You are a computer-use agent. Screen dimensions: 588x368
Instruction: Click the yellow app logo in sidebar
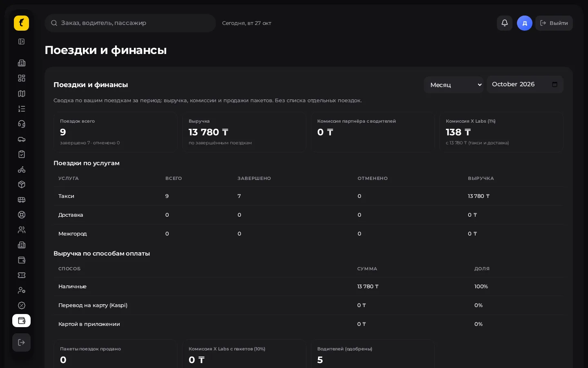point(21,23)
